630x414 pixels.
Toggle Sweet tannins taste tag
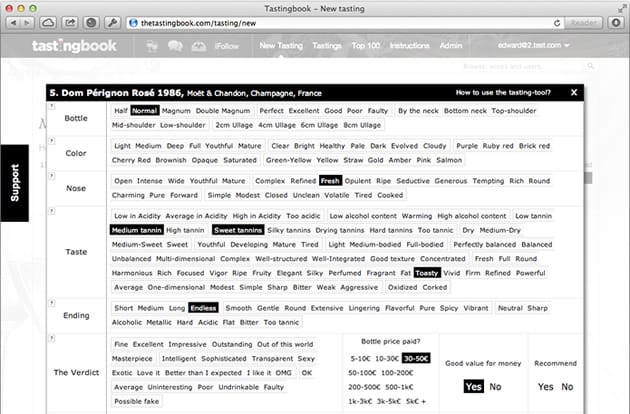pyautogui.click(x=238, y=230)
